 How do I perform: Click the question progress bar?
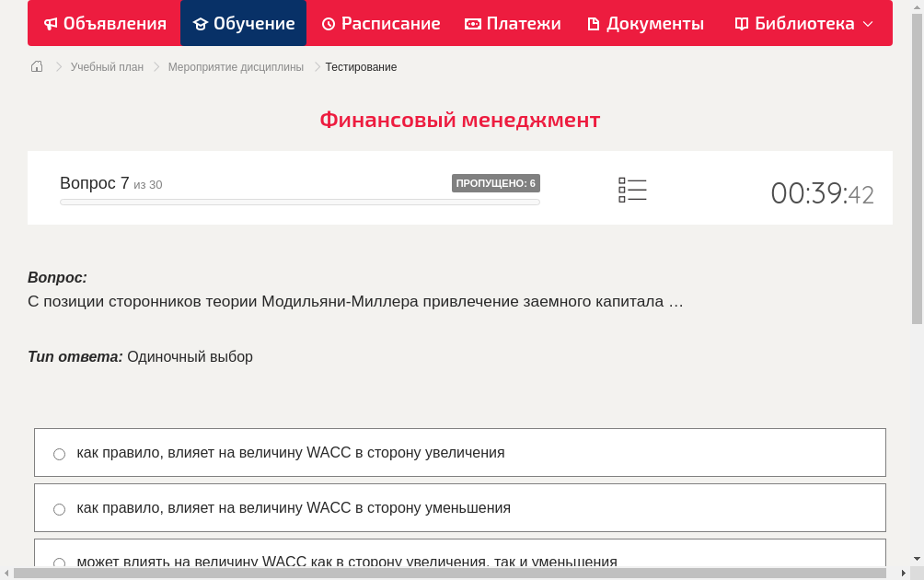tap(299, 202)
